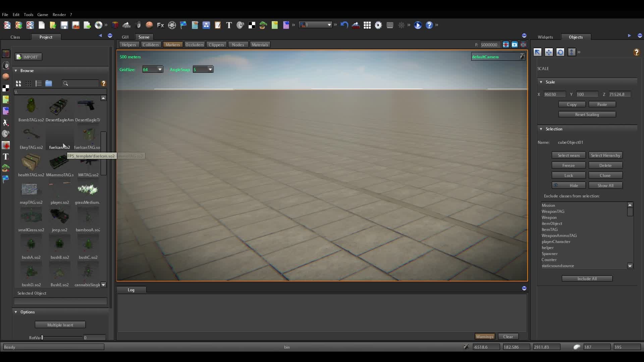Collapse the Browse section
This screenshot has width=644, height=362.
(16, 71)
